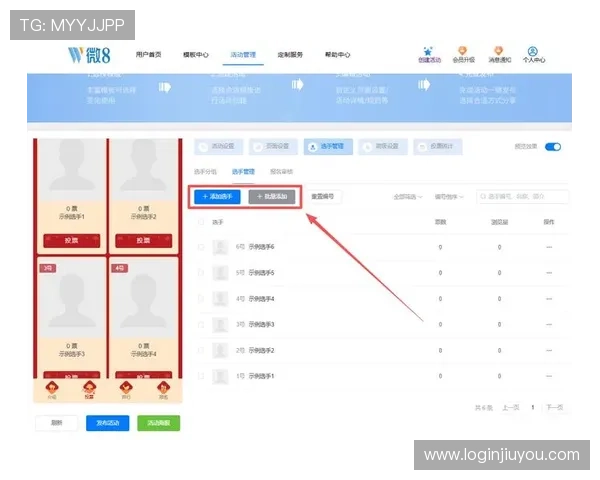This screenshot has width=600, height=480.
Task: Click avatar thumbnail of 示例选手6 row
Action: click(x=220, y=247)
